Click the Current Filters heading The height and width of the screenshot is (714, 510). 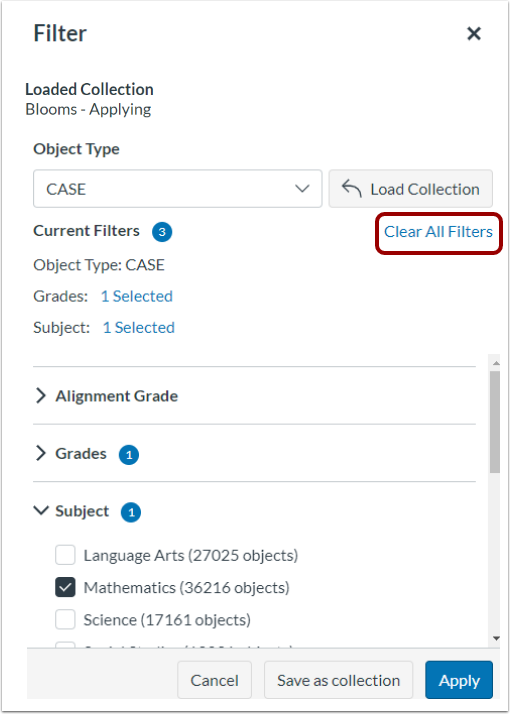tap(87, 231)
